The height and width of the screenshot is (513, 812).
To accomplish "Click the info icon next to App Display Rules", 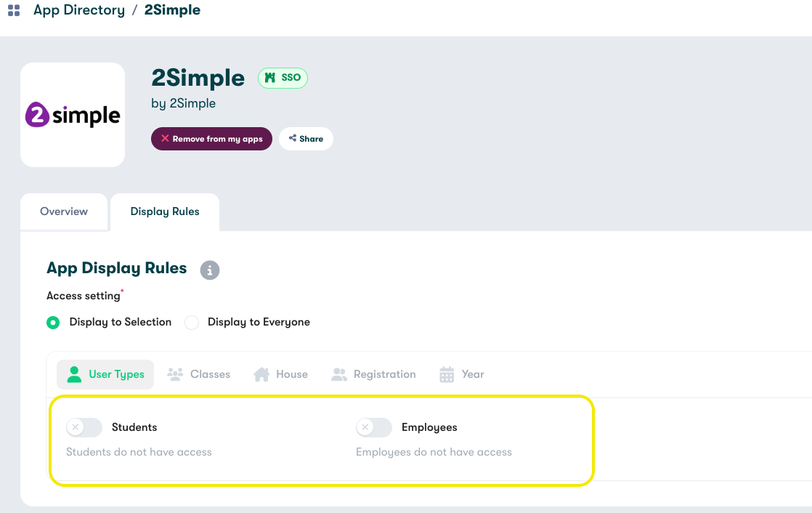I will [x=210, y=270].
